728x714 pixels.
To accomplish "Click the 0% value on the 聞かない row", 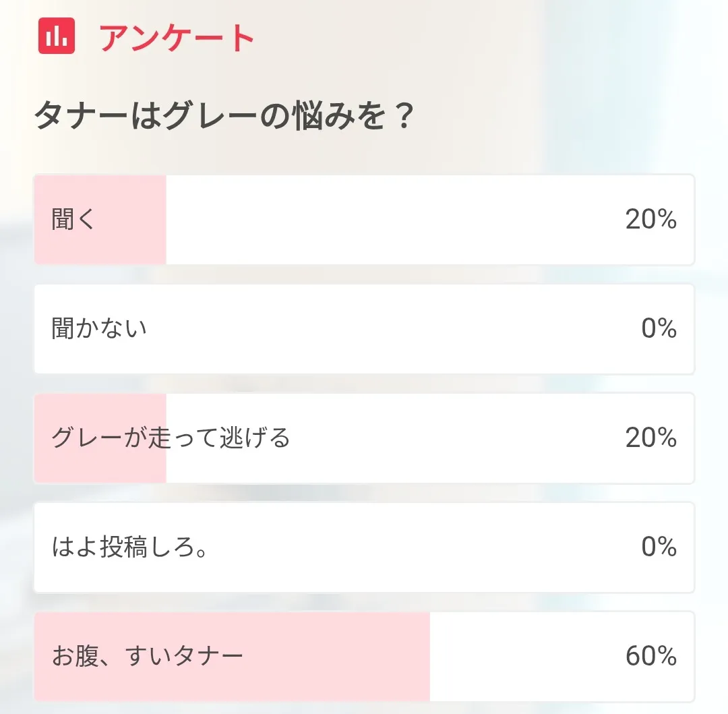I will tap(659, 329).
